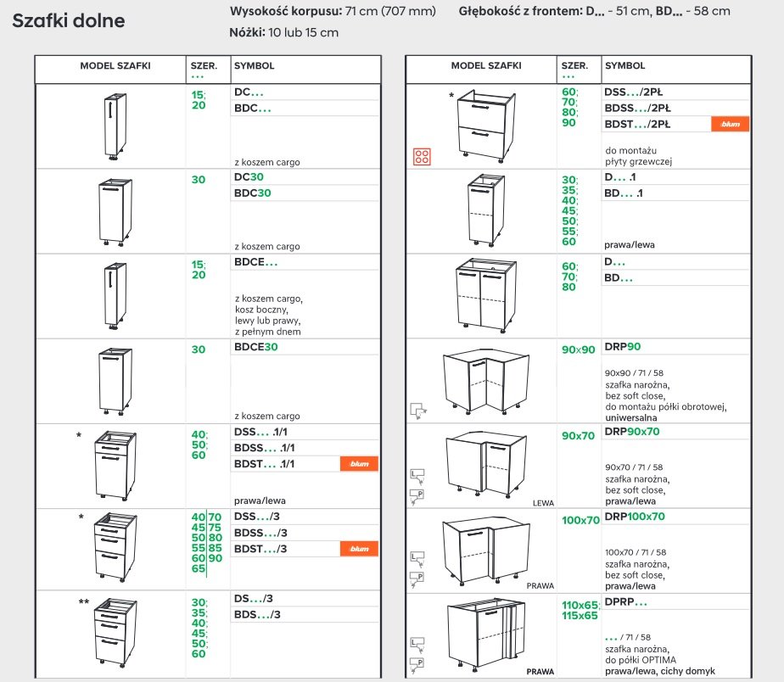Click the orange Blum badge next to BDST.../2PŁ

click(x=730, y=124)
